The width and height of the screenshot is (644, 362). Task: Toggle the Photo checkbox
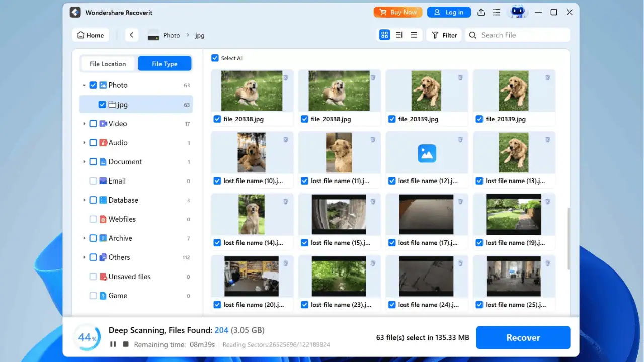pos(93,85)
